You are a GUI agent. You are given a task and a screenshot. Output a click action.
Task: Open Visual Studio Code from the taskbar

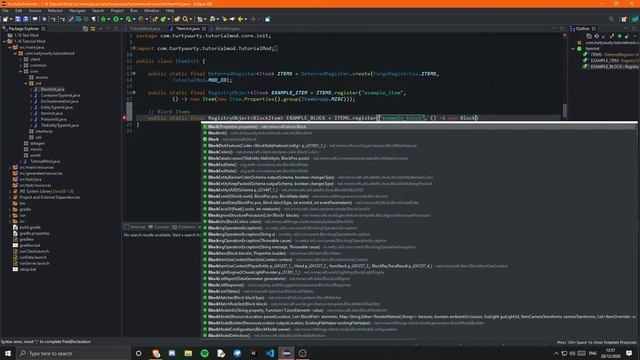pyautogui.click(x=270, y=353)
